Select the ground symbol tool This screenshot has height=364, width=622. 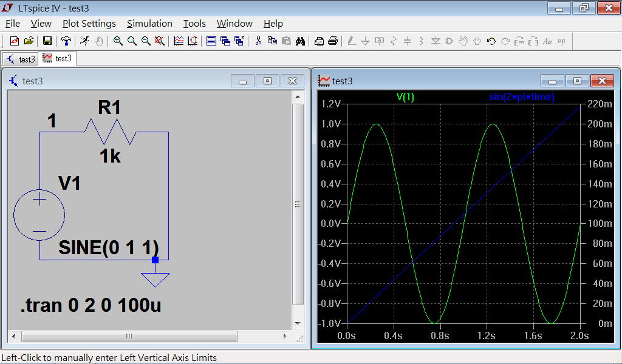click(x=365, y=41)
